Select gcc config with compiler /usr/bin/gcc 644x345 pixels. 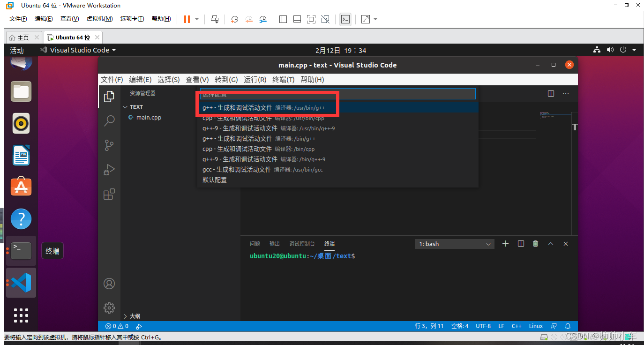coord(337,170)
